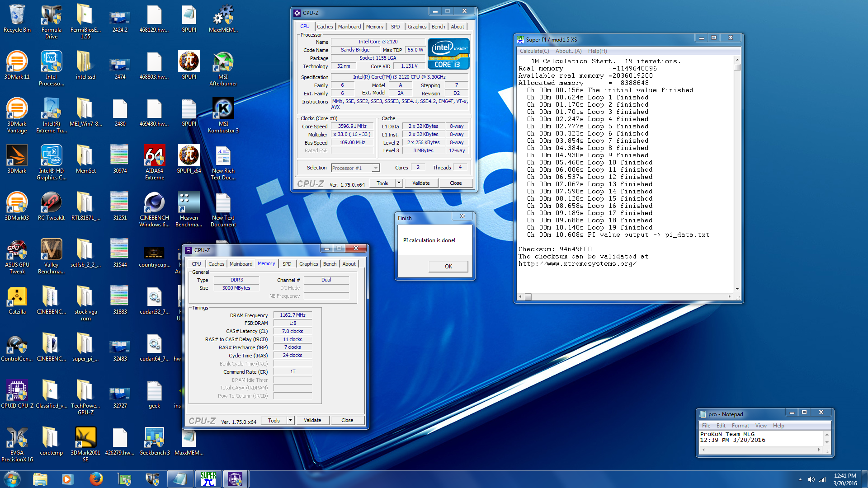Open Bench tab in top CPU-Z window
The width and height of the screenshot is (868, 488).
[438, 27]
